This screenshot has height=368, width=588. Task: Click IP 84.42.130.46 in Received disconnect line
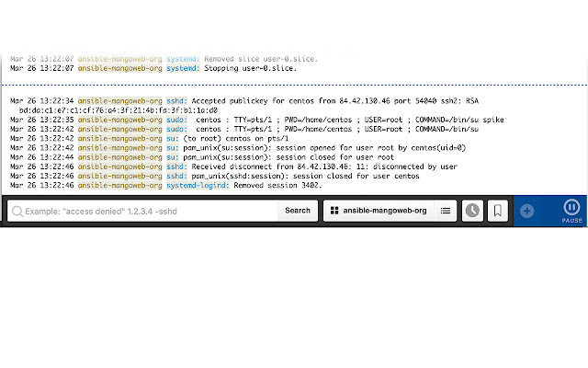tap(322, 167)
